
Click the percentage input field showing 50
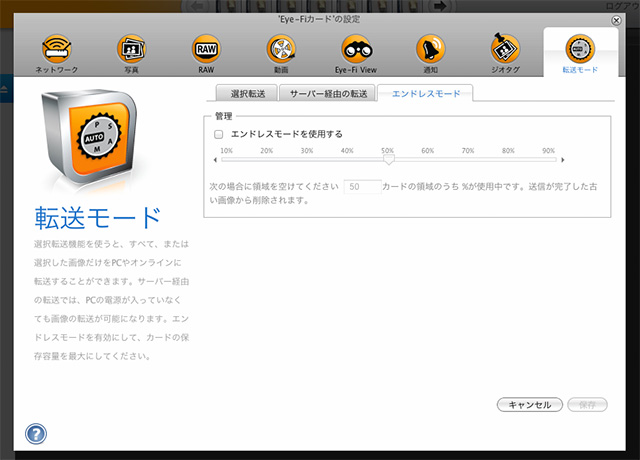(362, 187)
